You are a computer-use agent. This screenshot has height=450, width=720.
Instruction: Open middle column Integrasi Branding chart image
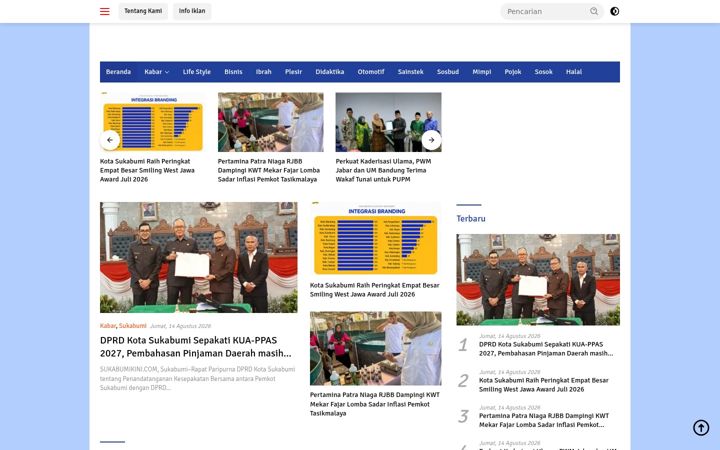pos(376,239)
